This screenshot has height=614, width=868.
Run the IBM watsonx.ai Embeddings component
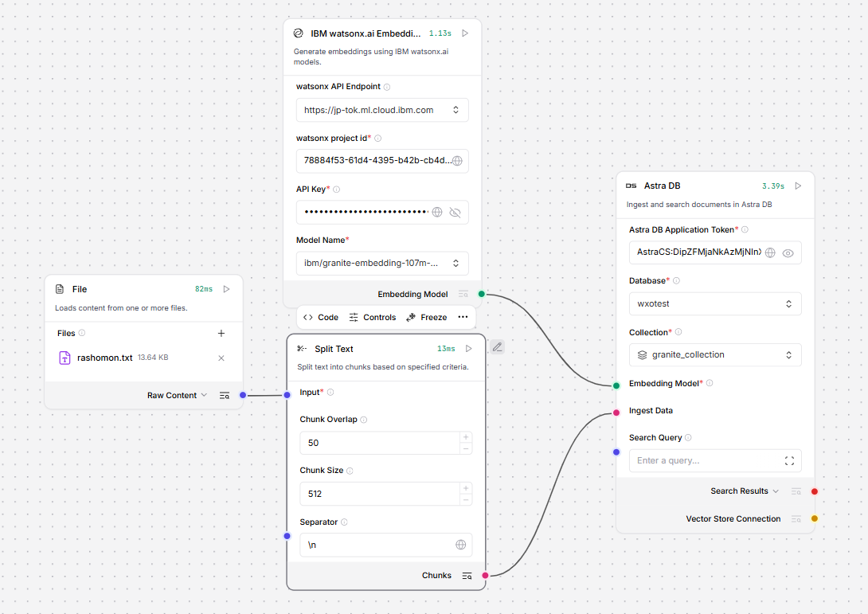465,33
